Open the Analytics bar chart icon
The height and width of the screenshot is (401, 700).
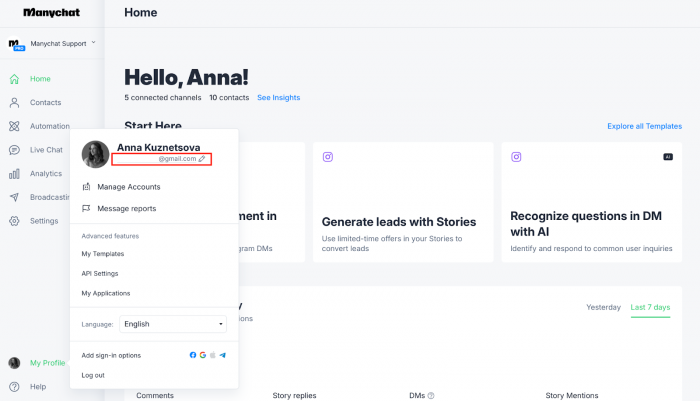coord(14,174)
